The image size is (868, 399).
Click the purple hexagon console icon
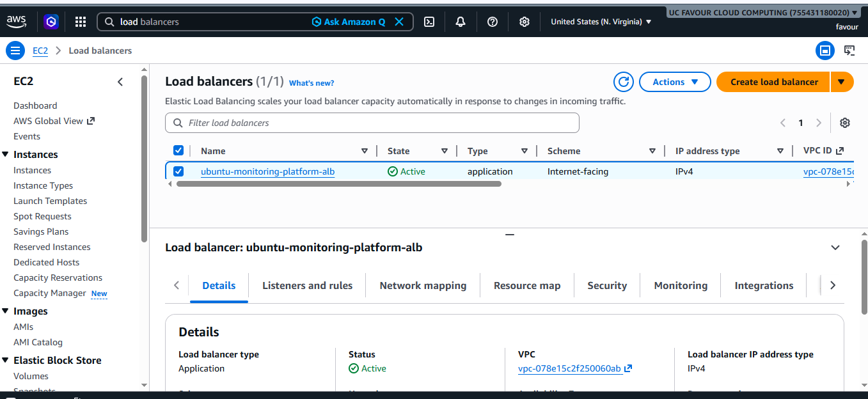coord(51,22)
